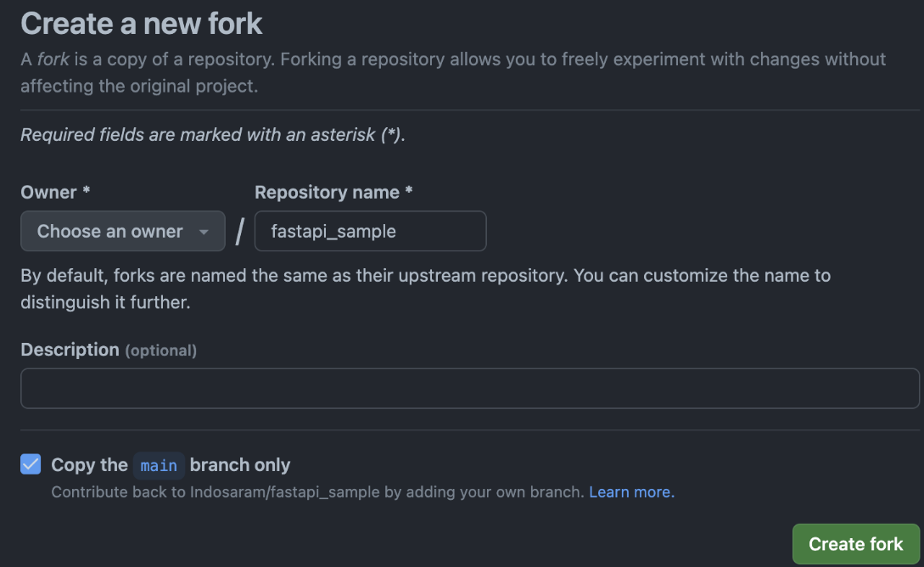Click the Repository name * label
This screenshot has height=567, width=924.
[333, 192]
